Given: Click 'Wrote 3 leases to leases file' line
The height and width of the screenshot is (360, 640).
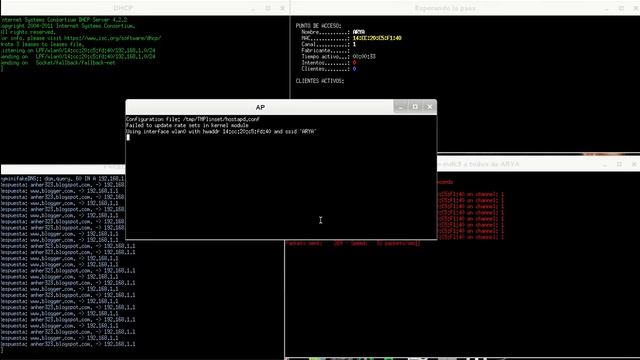Looking at the screenshot, I should [x=42, y=44].
